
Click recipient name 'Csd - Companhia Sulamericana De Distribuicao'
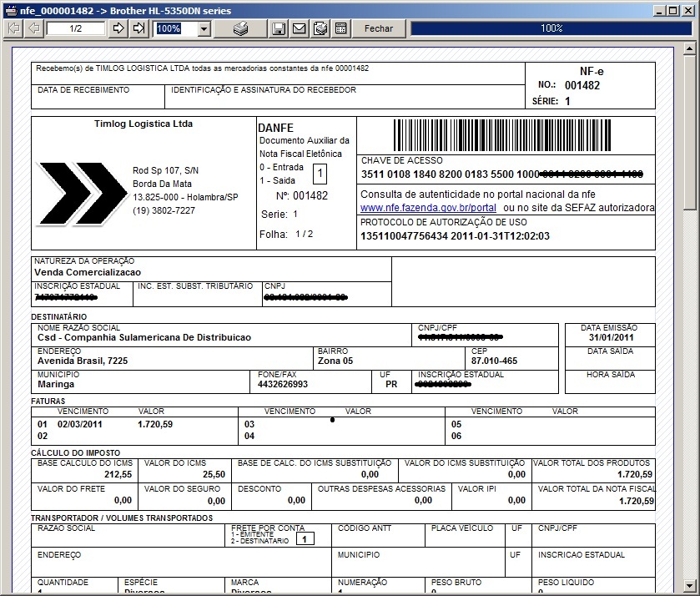[144, 337]
